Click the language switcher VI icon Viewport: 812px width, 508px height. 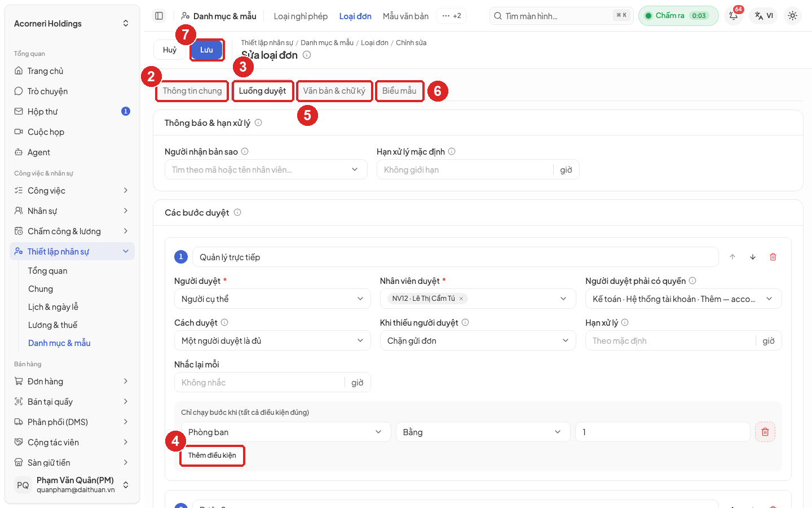point(764,16)
